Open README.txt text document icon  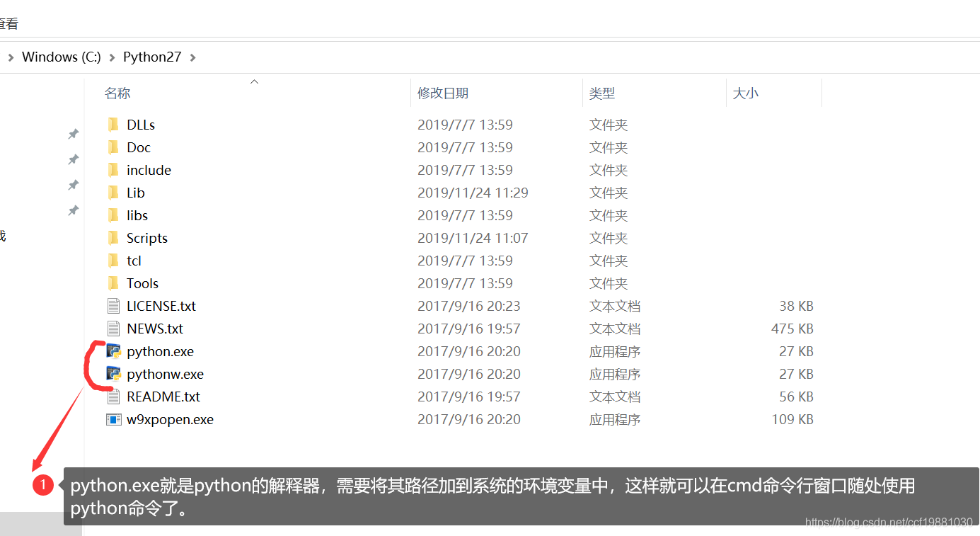click(113, 396)
